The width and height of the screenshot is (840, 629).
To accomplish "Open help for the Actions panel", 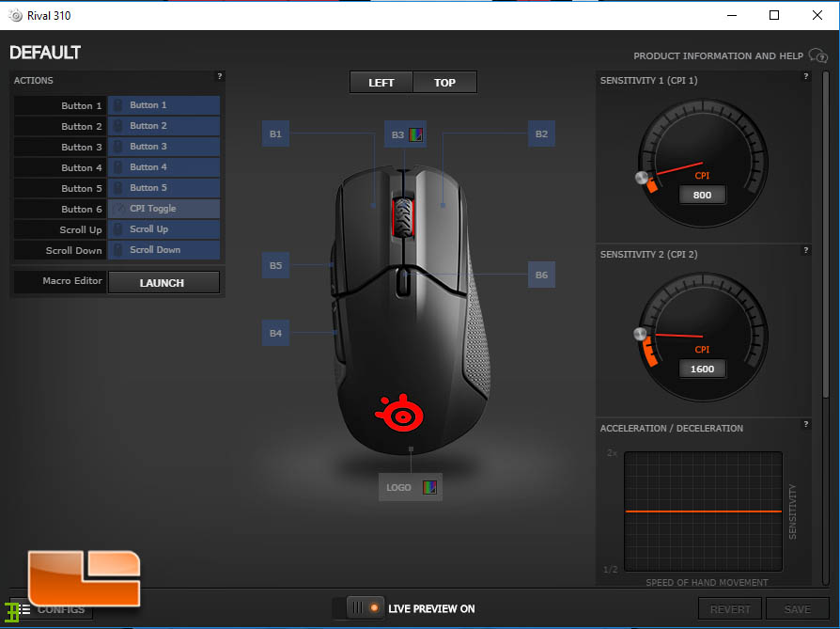I will click(x=219, y=76).
